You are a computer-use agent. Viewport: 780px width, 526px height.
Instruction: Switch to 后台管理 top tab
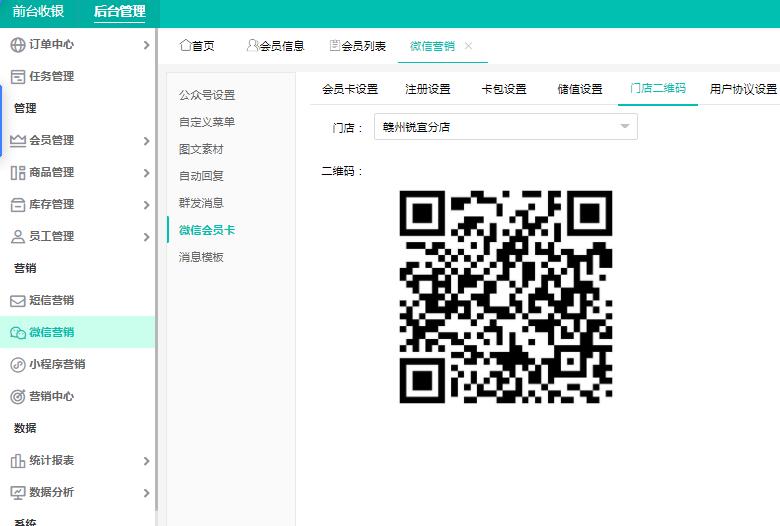(x=119, y=11)
